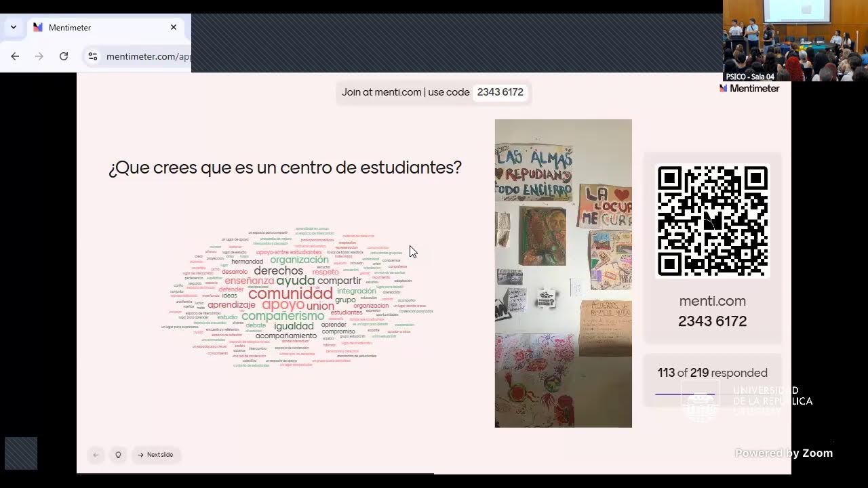The width and height of the screenshot is (868, 488).
Task: Click the word 'union' in the word cloud
Action: (320, 306)
